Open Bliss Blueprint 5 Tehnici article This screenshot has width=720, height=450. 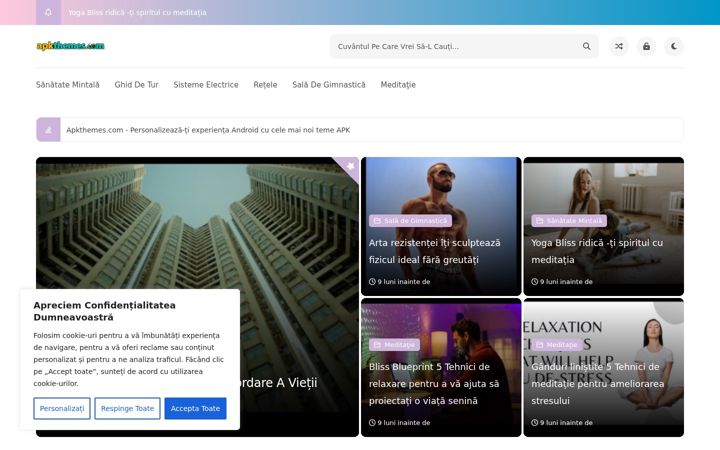click(434, 384)
